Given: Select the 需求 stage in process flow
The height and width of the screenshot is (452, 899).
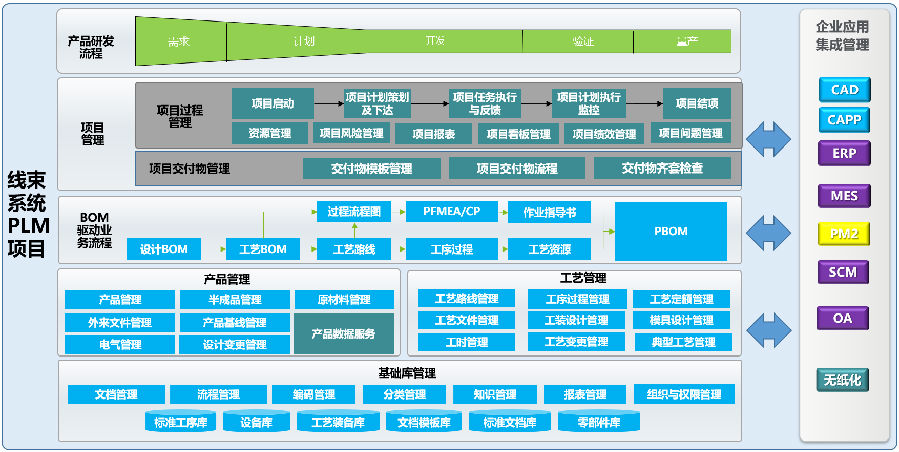Looking at the screenshot, I should [x=180, y=41].
